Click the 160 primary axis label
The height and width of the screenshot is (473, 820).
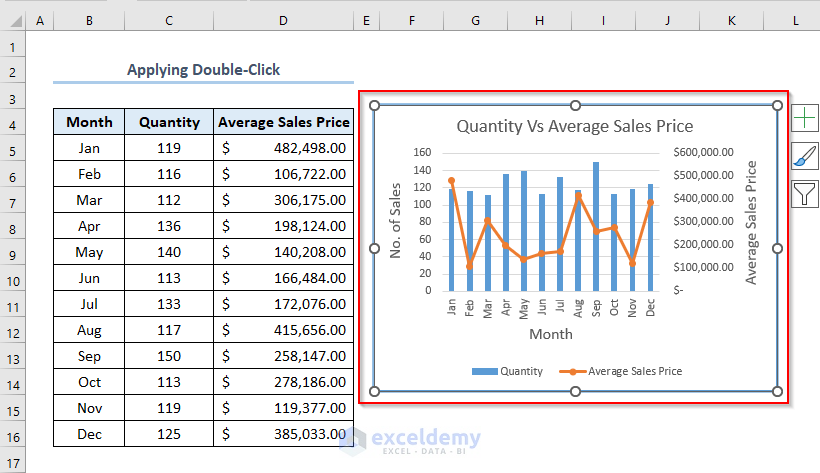[422, 152]
